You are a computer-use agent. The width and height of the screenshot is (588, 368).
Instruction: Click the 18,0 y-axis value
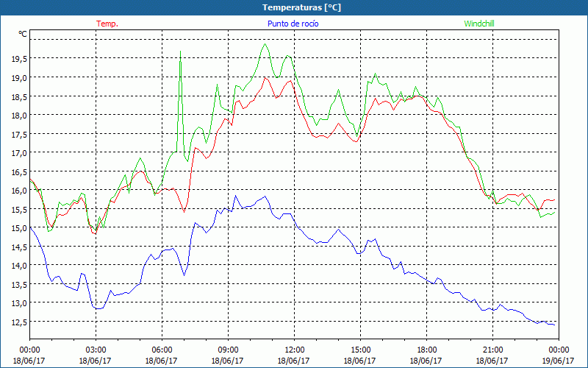coord(19,115)
